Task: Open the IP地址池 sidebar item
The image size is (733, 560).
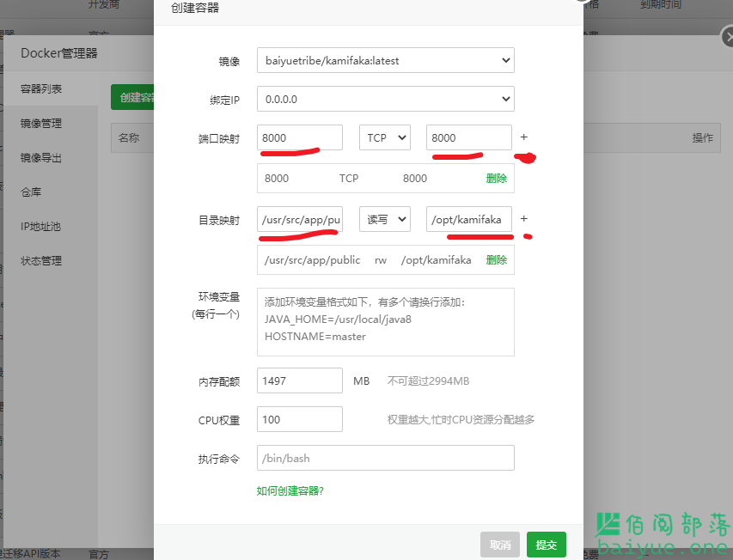Action: pos(40,227)
